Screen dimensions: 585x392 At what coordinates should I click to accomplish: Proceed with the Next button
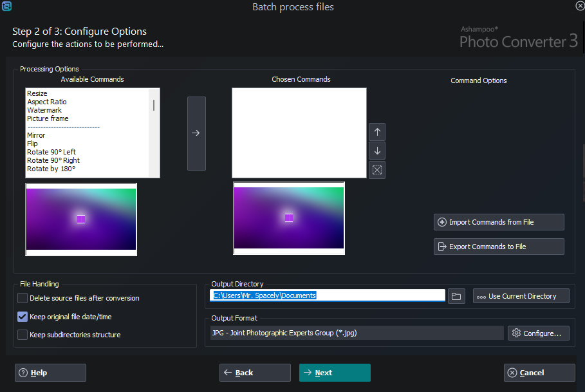[335, 373]
